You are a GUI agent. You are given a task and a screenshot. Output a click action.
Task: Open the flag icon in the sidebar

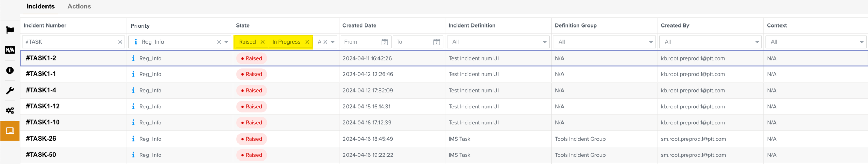pyautogui.click(x=10, y=30)
